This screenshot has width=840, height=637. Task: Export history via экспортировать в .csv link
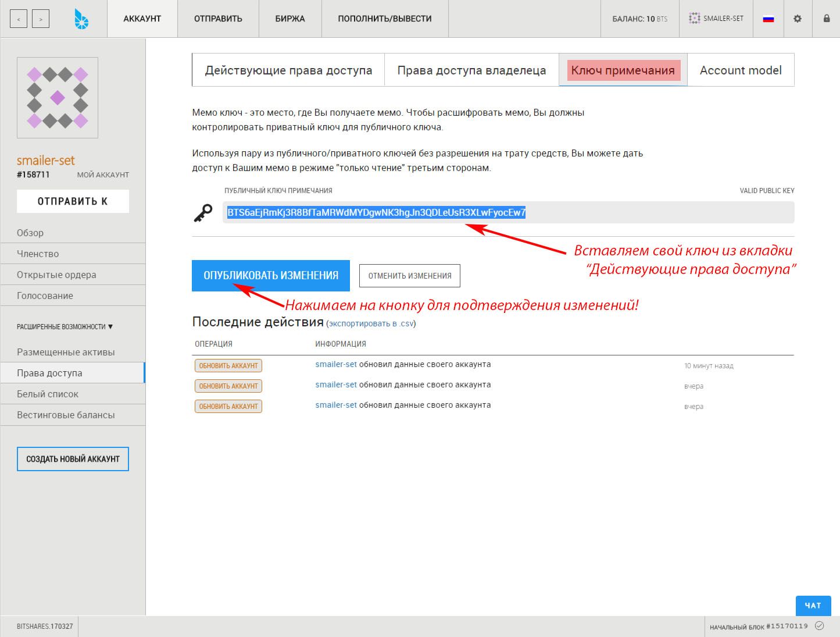pyautogui.click(x=371, y=323)
